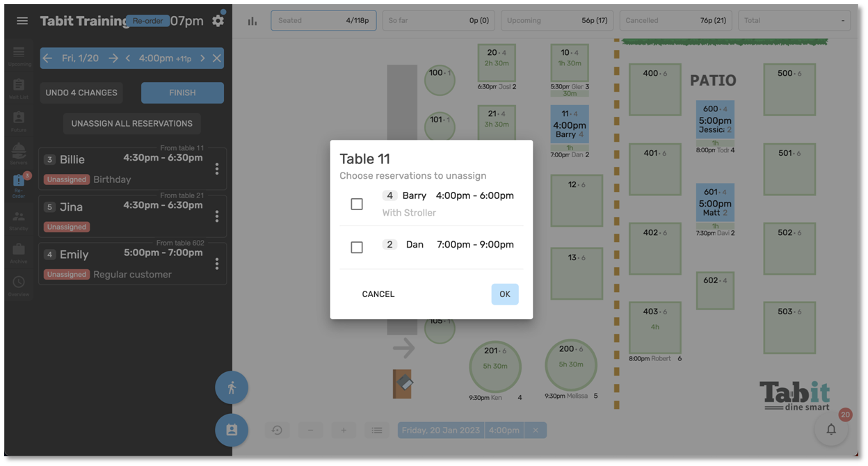Click the UNDO 4 CHANGES button
Viewport: 868px width, 466px height.
click(81, 93)
